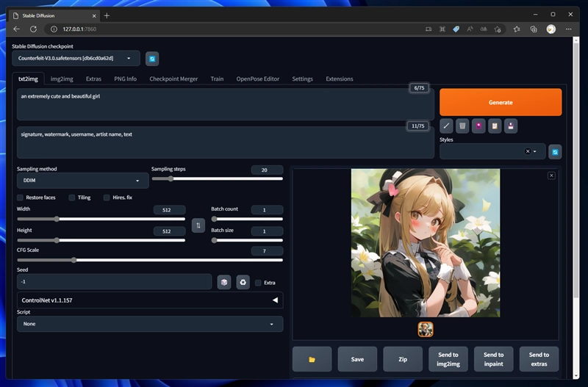The image size is (588, 387).
Task: Swap width and height with the arrows button
Action: (198, 225)
